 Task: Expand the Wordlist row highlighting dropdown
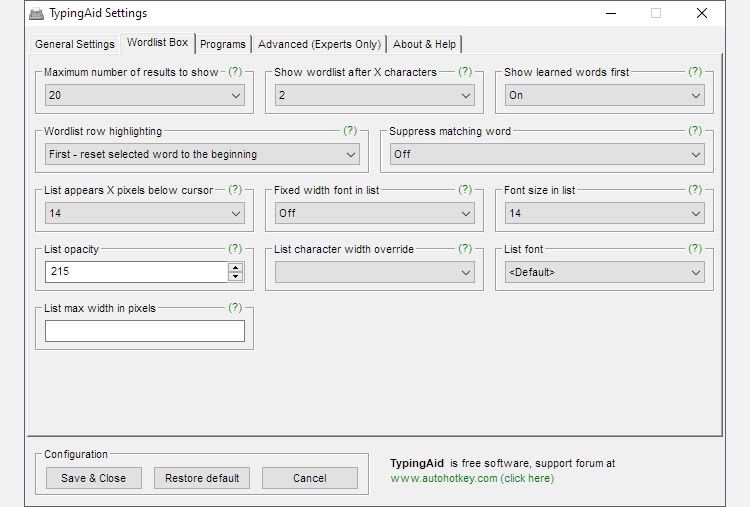pyautogui.click(x=202, y=155)
